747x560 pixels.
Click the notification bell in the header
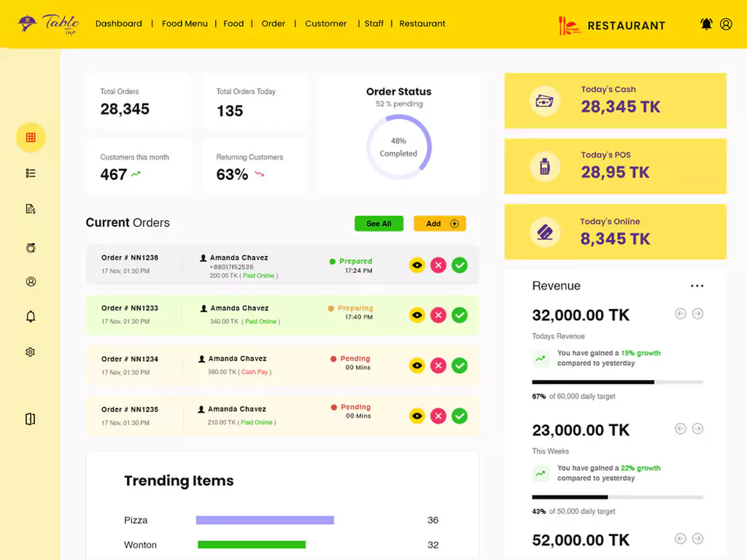[706, 24]
